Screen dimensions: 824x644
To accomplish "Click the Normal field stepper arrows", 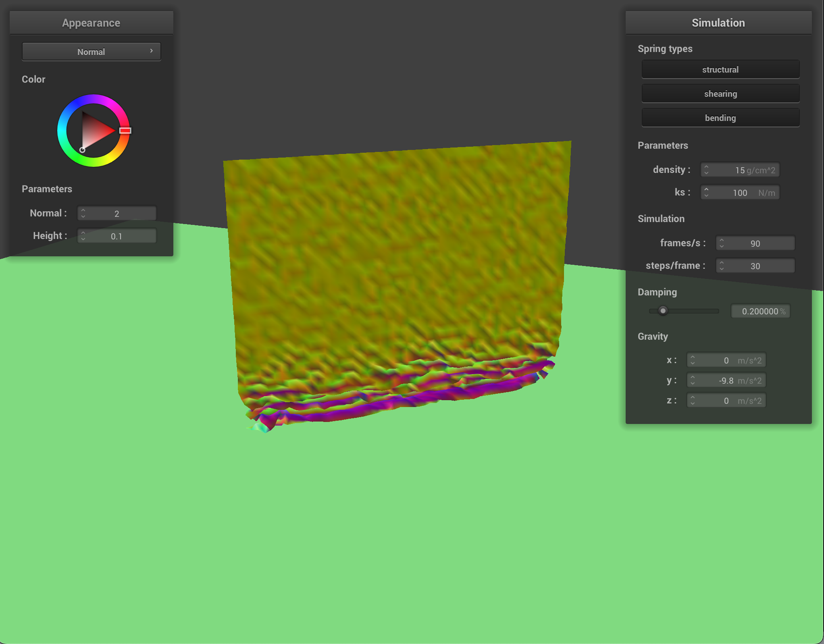I will click(83, 213).
